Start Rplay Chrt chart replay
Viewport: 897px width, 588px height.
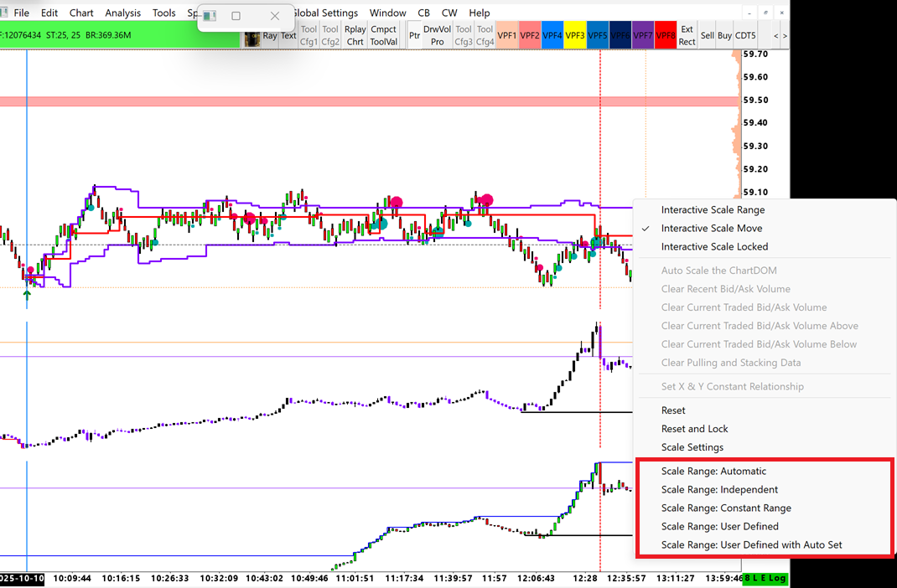click(x=355, y=35)
